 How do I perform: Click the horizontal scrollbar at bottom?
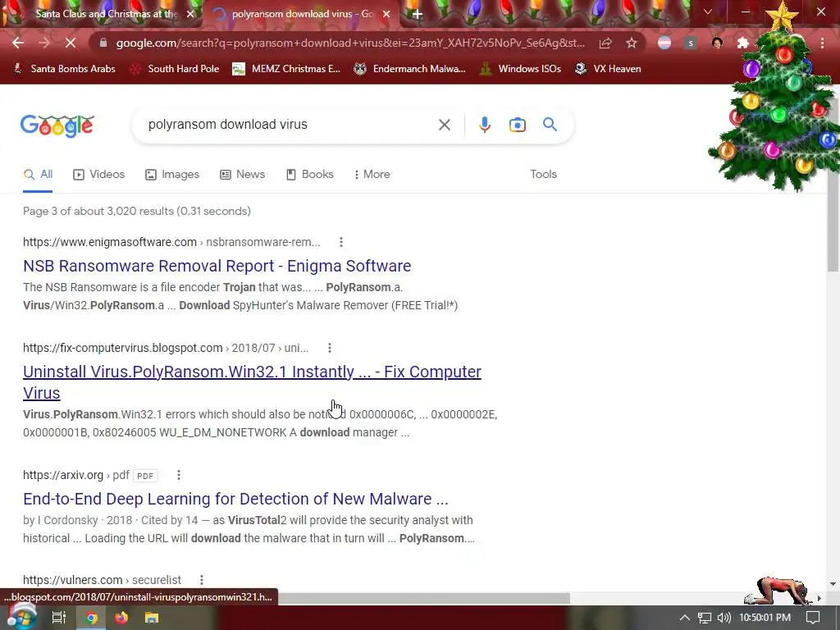coord(423,598)
